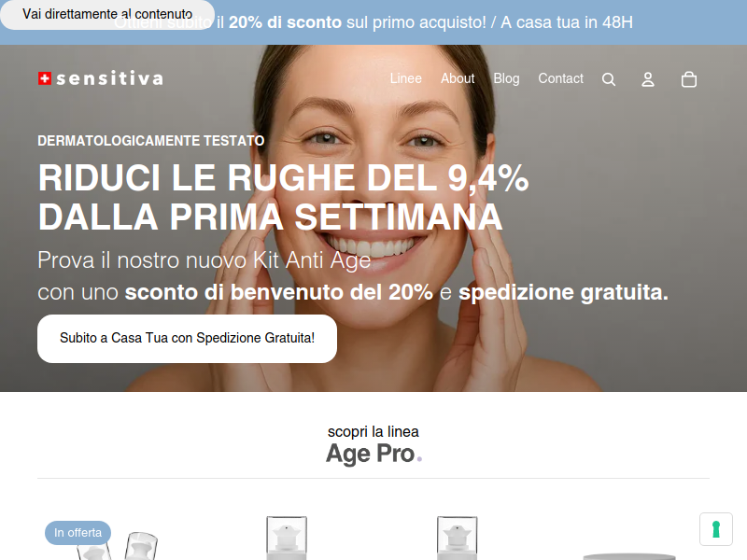Go to the About page
747x560 pixels.
(x=458, y=78)
